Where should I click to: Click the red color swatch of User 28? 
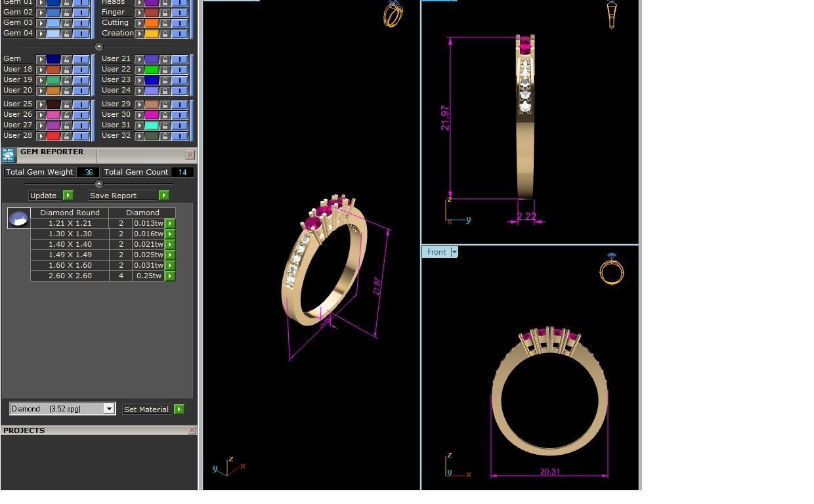coord(53,136)
